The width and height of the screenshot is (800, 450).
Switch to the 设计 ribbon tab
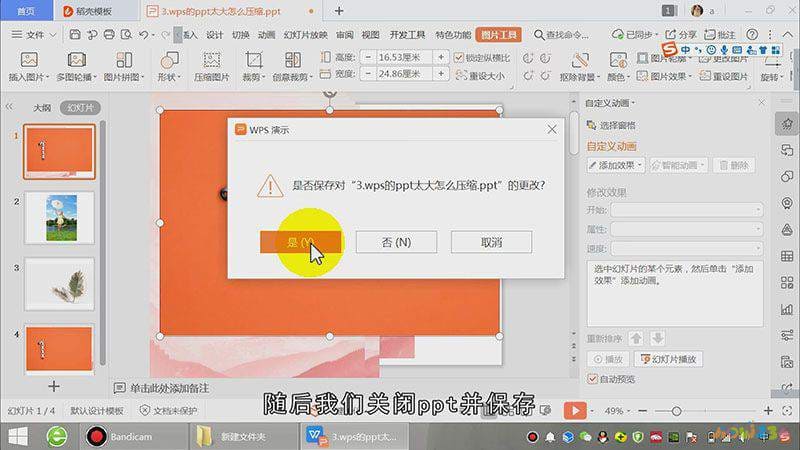[x=214, y=35]
